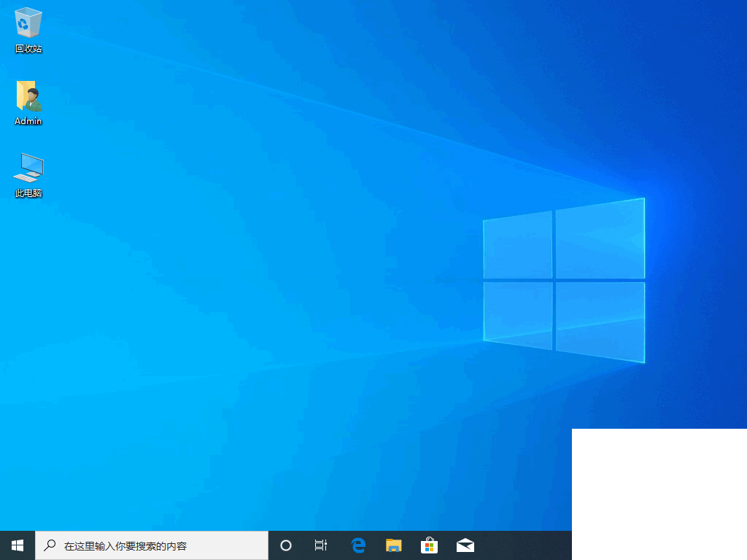Viewport: 747px width, 560px height.
Task: Click the blank white area at bottom-right
Action: tap(659, 494)
